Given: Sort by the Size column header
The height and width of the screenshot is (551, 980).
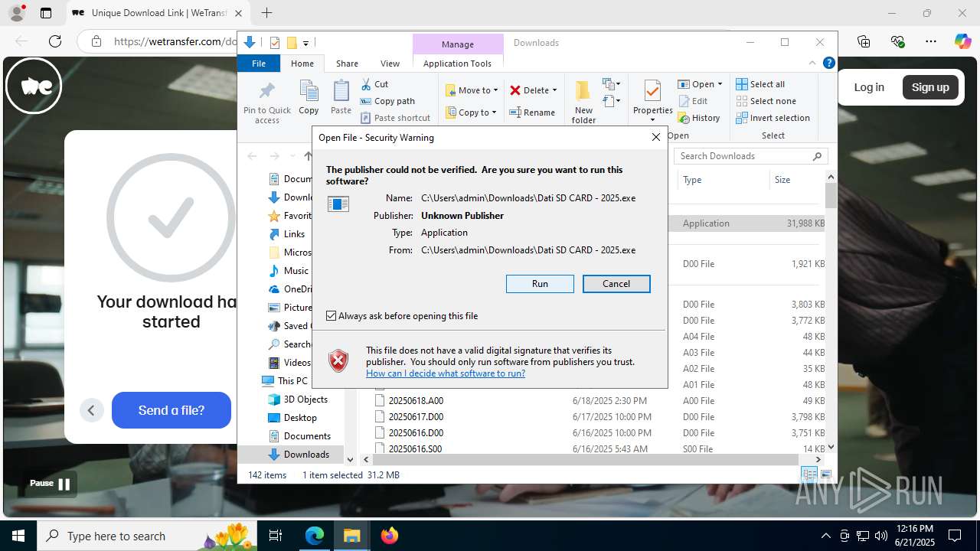Looking at the screenshot, I should pos(782,180).
